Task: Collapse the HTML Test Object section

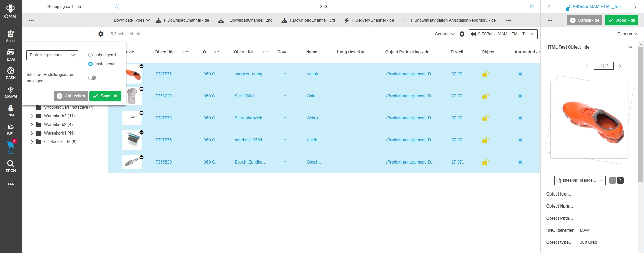Action: click(630, 47)
